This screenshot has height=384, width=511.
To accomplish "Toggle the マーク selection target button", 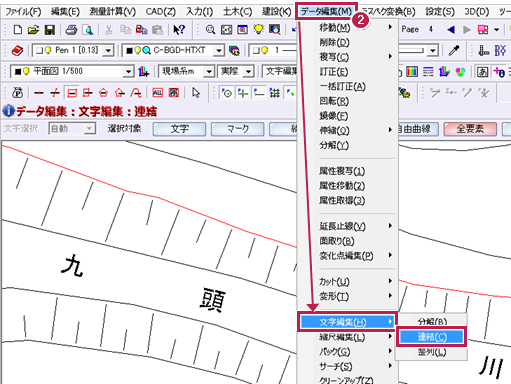I will (238, 129).
